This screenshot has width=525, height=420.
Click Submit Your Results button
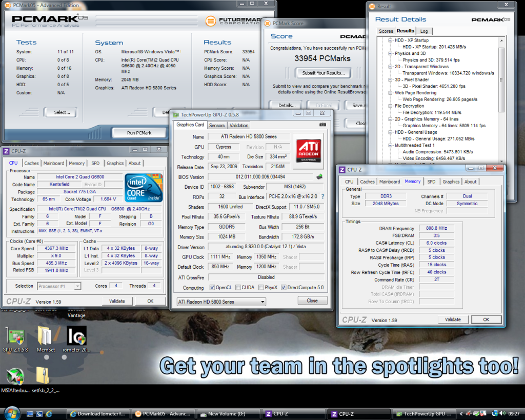[324, 73]
